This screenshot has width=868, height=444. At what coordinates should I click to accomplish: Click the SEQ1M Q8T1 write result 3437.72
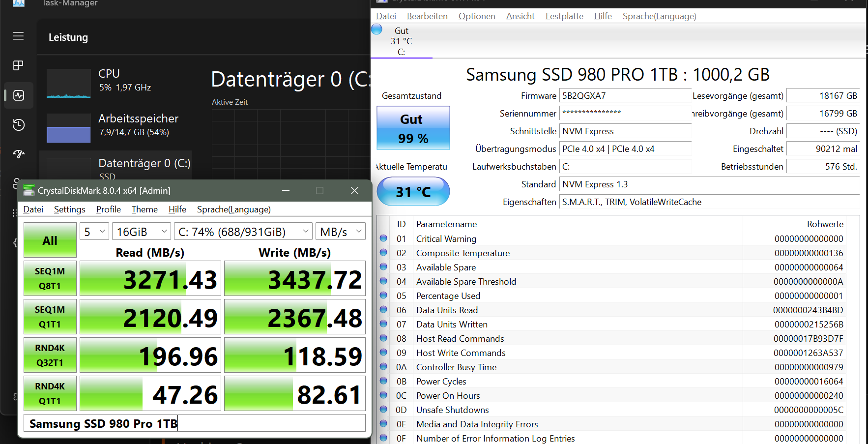(x=295, y=278)
